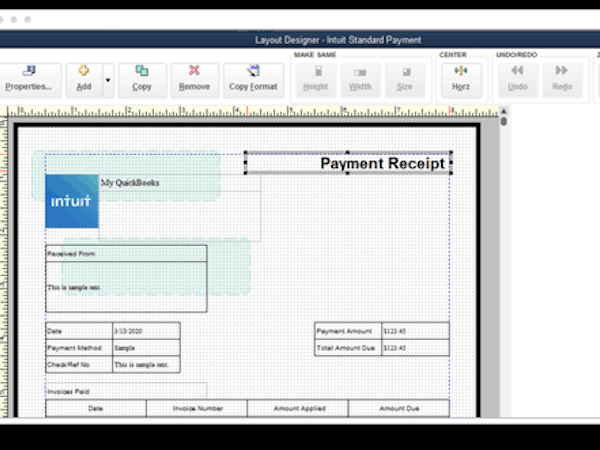This screenshot has height=450, width=600.
Task: Select the Payment Method label cell
Action: pos(79,348)
